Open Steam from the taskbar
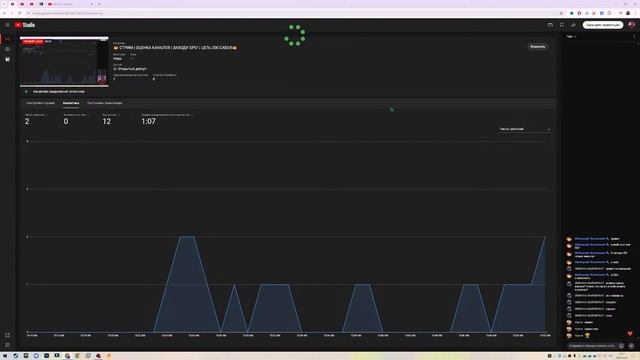This screenshot has height=360, width=640. pos(15,356)
